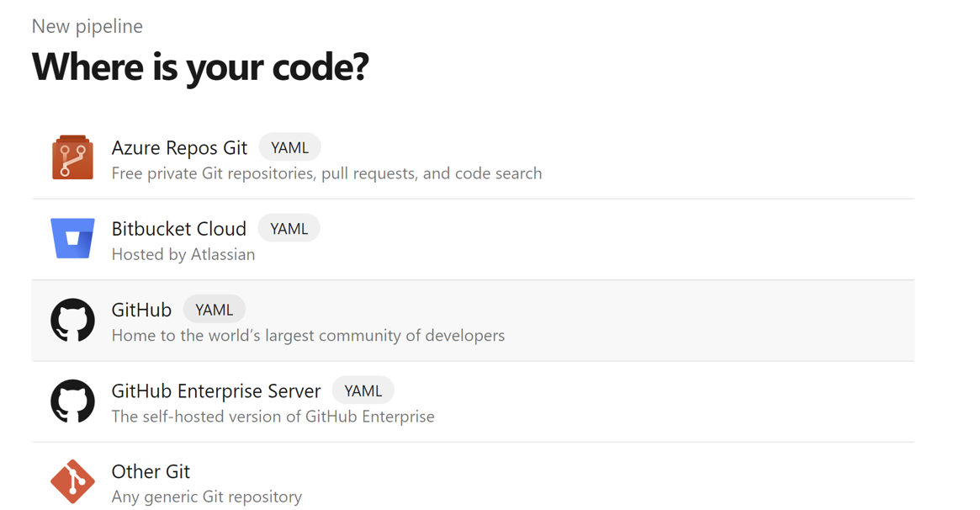
Task: Click the 'New pipeline' breadcrumb label
Action: tap(87, 26)
